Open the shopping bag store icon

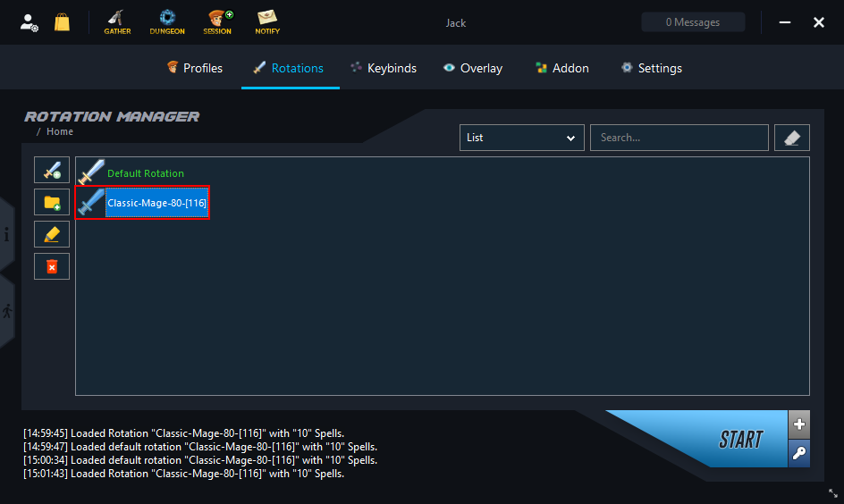tap(62, 22)
